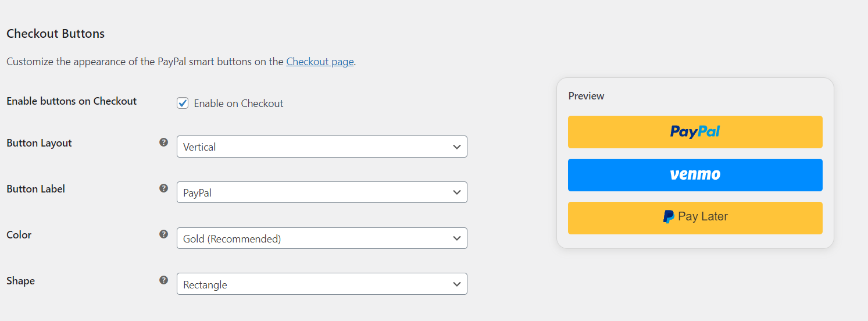Click the help icon beside Shape
Screen dimensions: 868x321
(x=164, y=280)
